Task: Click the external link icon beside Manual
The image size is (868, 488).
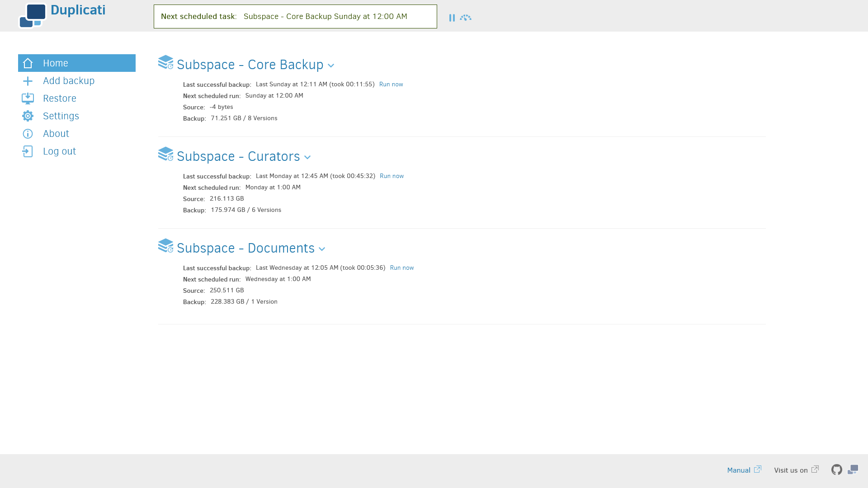Action: point(758,469)
